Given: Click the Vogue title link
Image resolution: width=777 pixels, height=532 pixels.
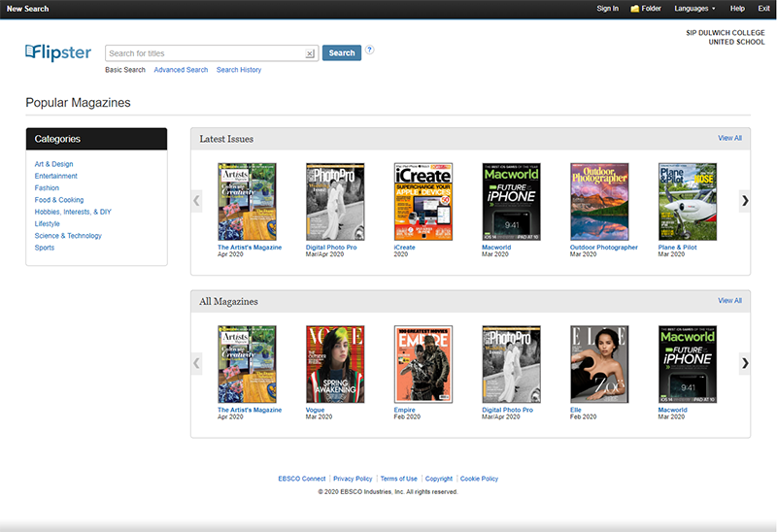Looking at the screenshot, I should pyautogui.click(x=315, y=410).
